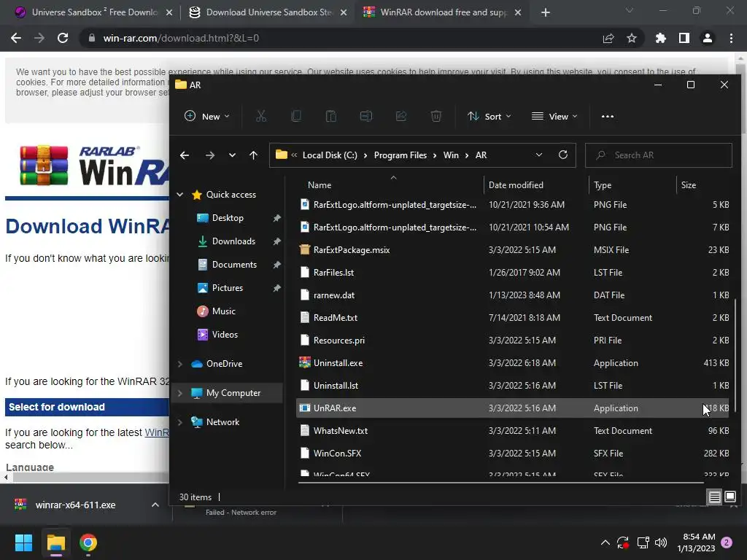Open Chrome side panel icon
Viewport: 747px width, 560px height.
[684, 38]
